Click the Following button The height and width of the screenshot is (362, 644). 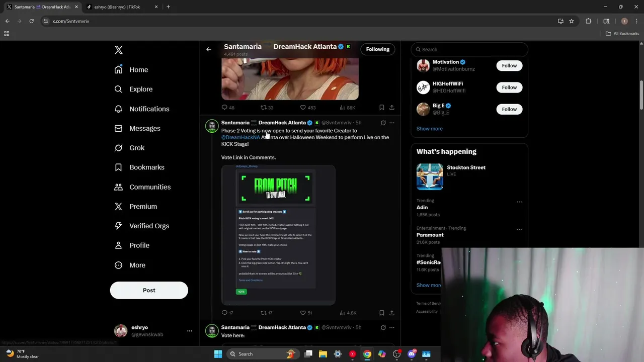coord(378,49)
